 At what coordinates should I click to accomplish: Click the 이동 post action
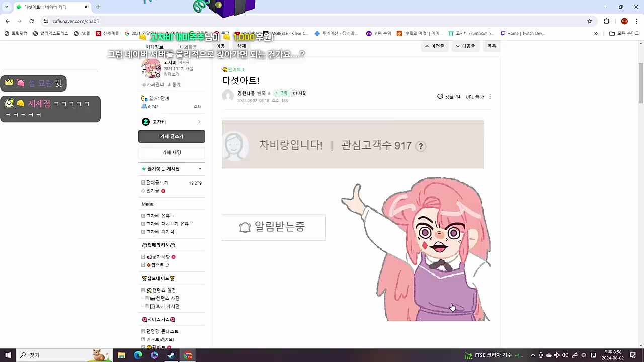(x=220, y=46)
